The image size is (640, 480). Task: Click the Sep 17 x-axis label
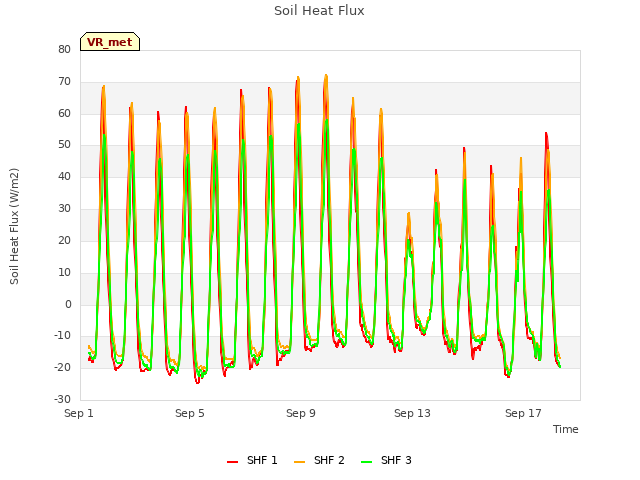point(523,413)
